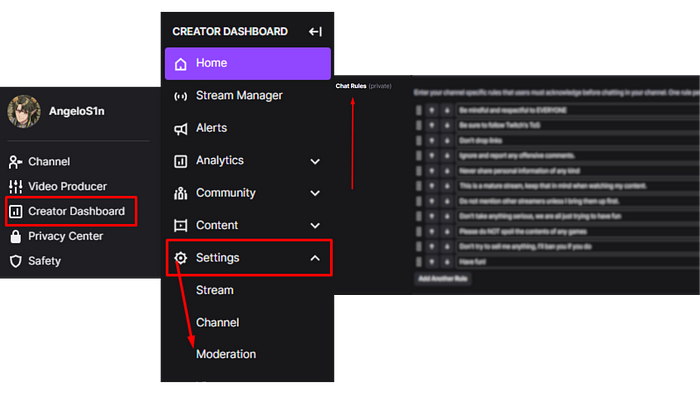This screenshot has width=700, height=394.
Task: Open Channel from user menu
Action: click(49, 162)
